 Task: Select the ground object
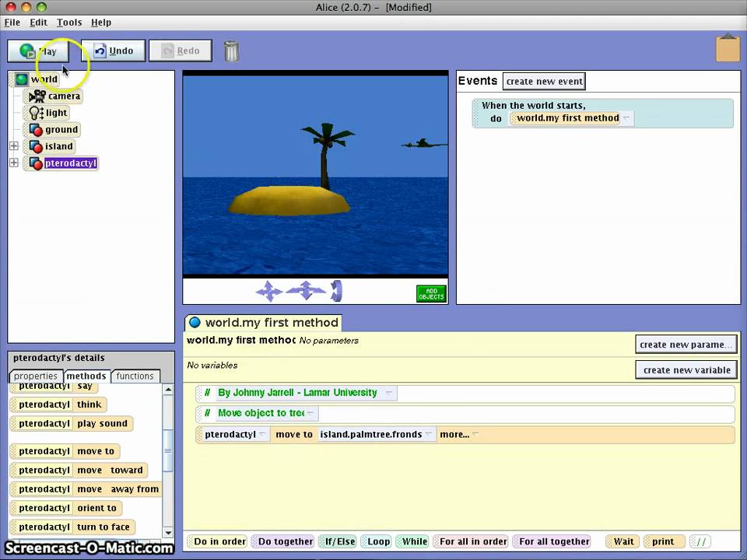[x=54, y=130]
